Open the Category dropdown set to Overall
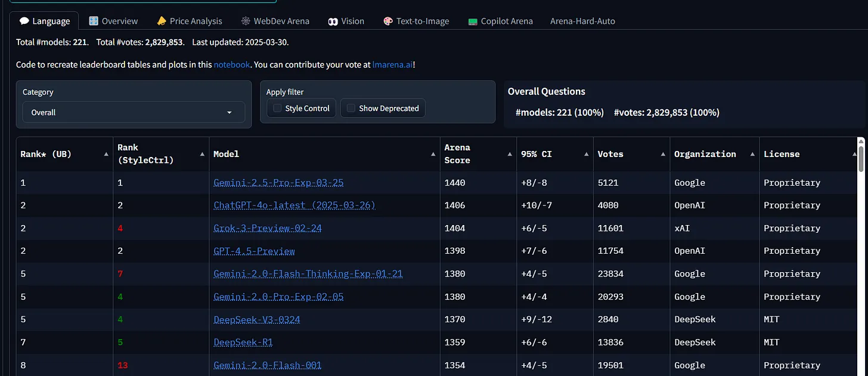The height and width of the screenshot is (376, 868). tap(134, 112)
